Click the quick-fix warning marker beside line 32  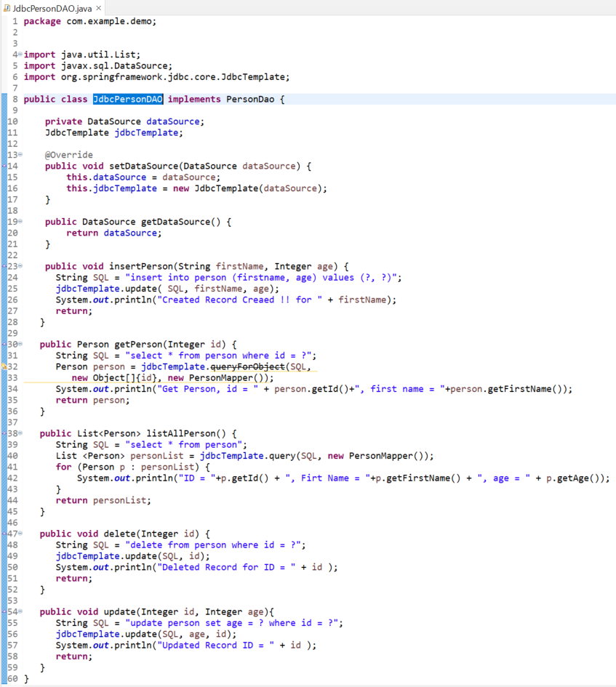tap(4, 366)
